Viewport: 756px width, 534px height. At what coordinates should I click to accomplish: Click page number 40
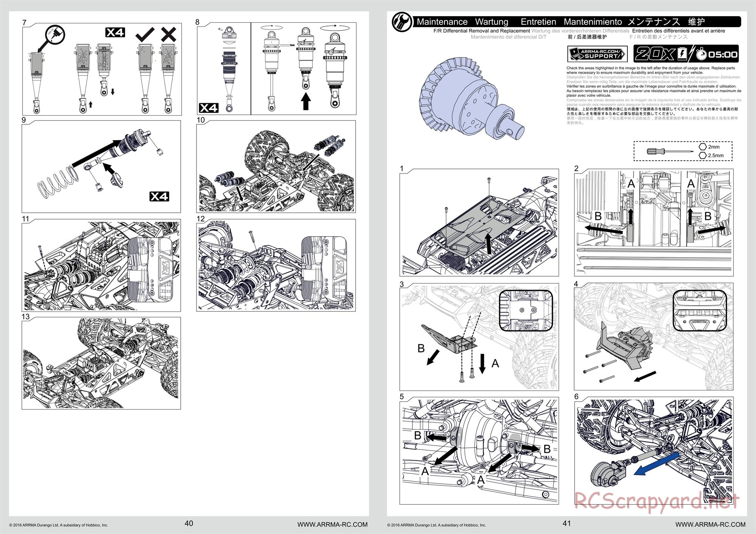189,523
